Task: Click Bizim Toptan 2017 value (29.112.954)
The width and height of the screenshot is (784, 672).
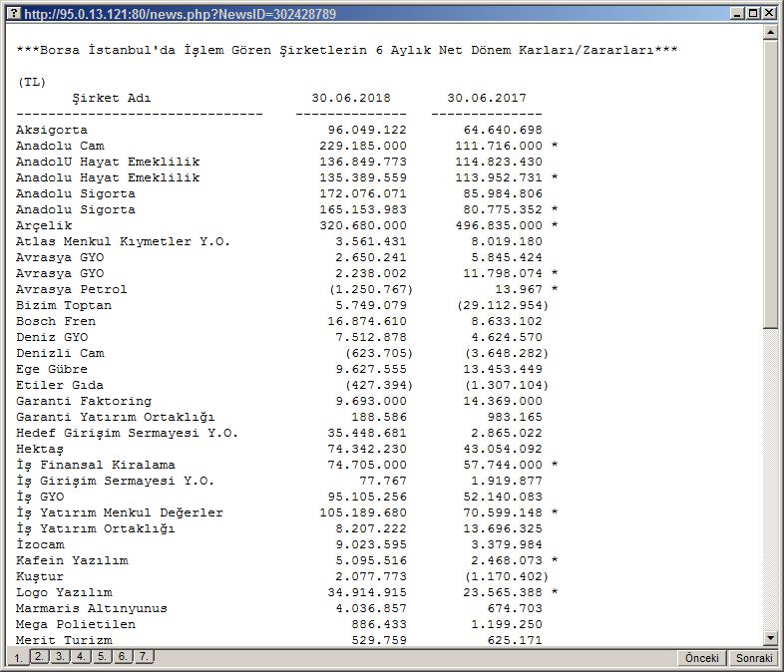Action: pos(503,306)
